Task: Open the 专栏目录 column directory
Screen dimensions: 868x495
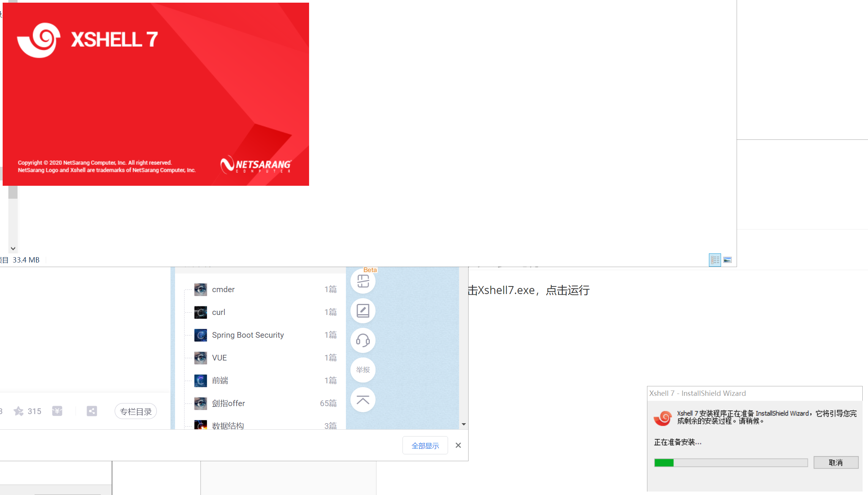Action: 136,411
